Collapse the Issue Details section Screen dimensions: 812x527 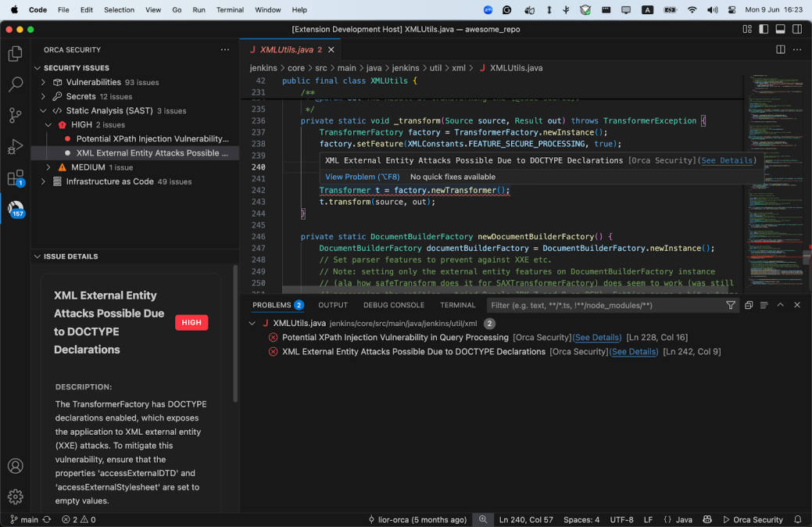(x=38, y=256)
